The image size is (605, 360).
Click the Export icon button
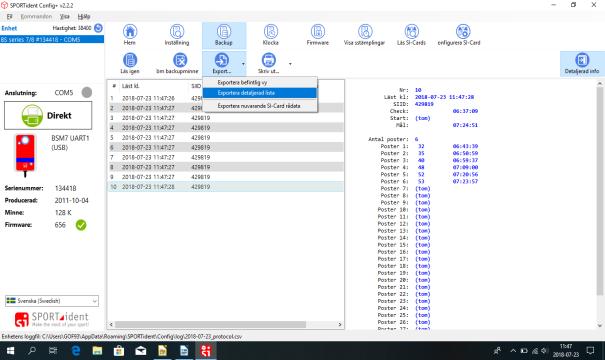221,60
